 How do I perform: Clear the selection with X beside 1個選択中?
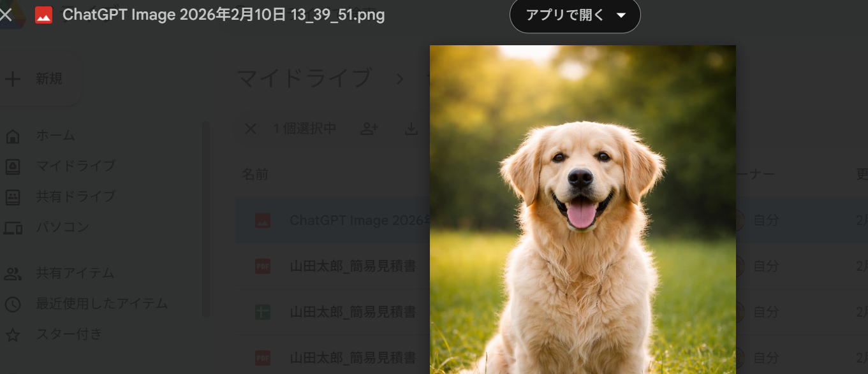click(251, 129)
